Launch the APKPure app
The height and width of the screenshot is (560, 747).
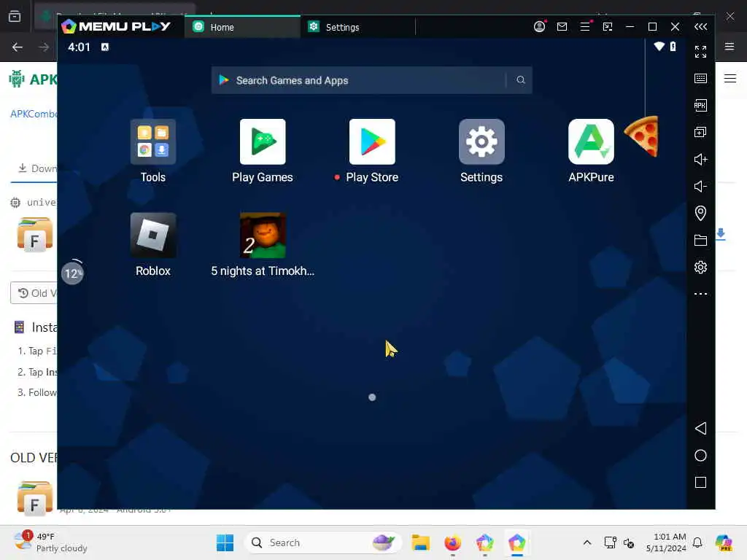pos(591,142)
